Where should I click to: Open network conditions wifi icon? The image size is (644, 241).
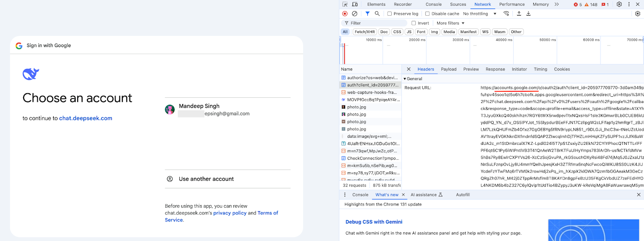[506, 14]
